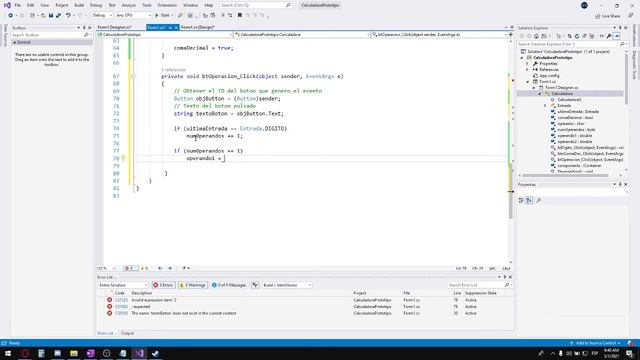Open the notifications center in the system tray
Image resolution: width=640 pixels, height=360 pixels.
point(629,353)
